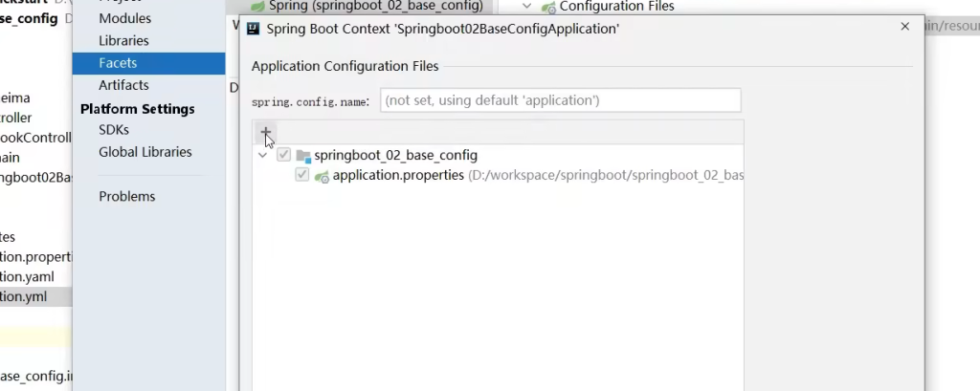The width and height of the screenshot is (980, 391).
Task: Toggle the springboot_02_base_config checkbox
Action: coord(284,155)
